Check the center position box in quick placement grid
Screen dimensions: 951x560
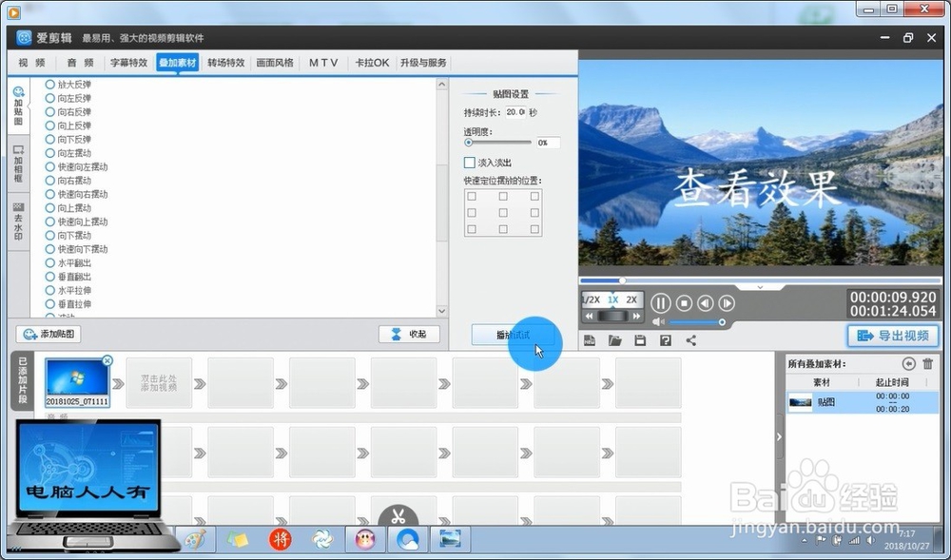pyautogui.click(x=503, y=213)
